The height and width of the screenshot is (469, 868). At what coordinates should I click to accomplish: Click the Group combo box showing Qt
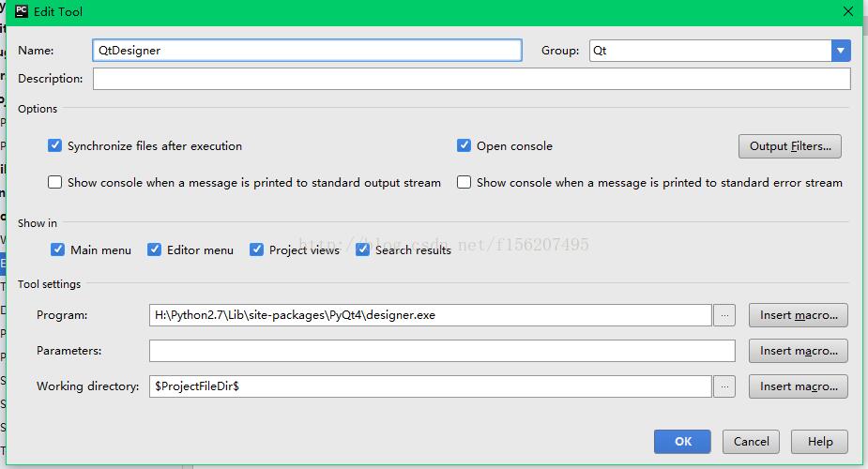tap(720, 51)
